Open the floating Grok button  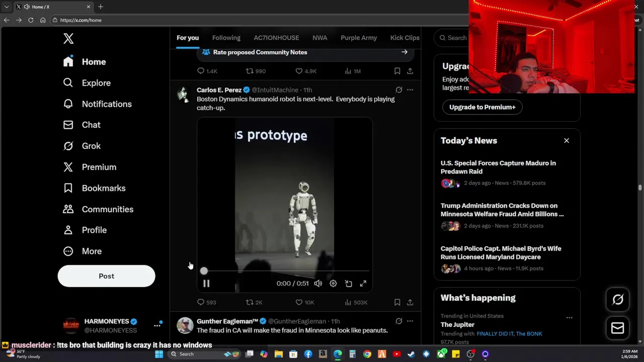point(618,300)
